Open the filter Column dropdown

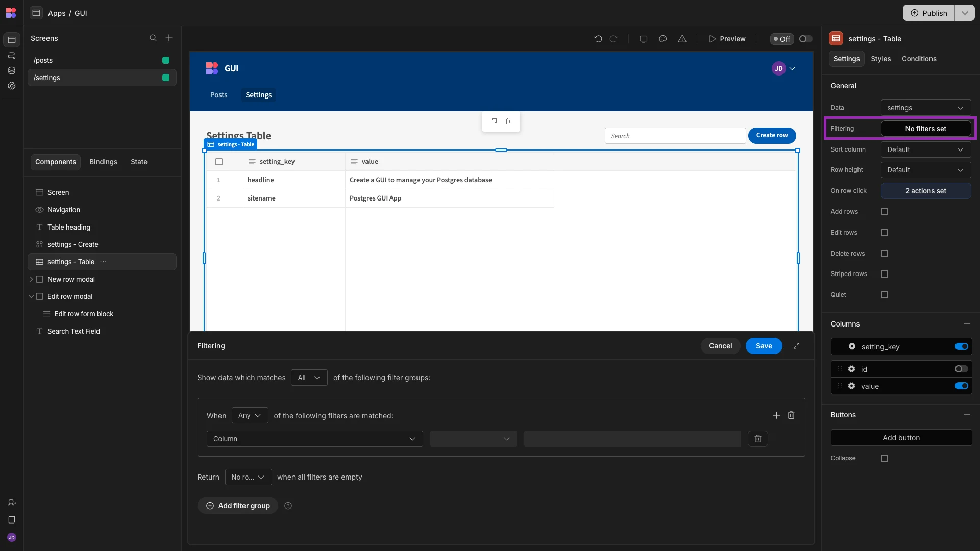click(315, 439)
